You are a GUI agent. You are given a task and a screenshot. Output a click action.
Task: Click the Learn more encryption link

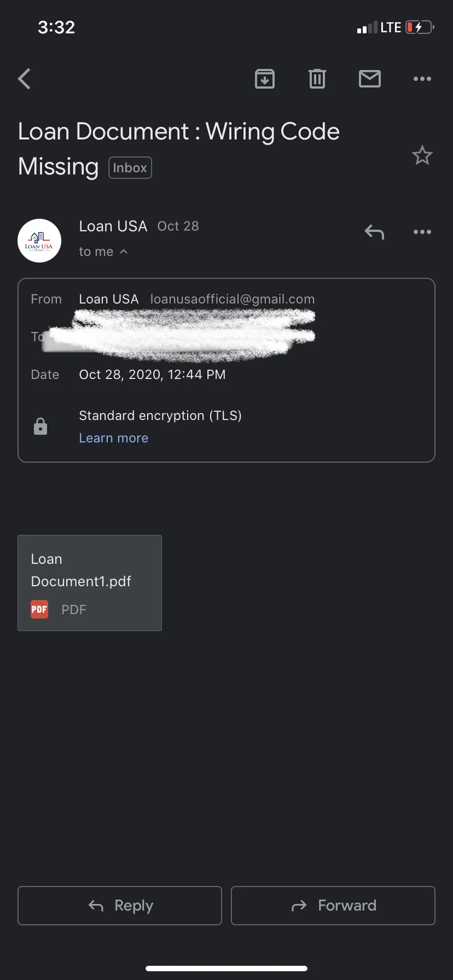point(114,438)
